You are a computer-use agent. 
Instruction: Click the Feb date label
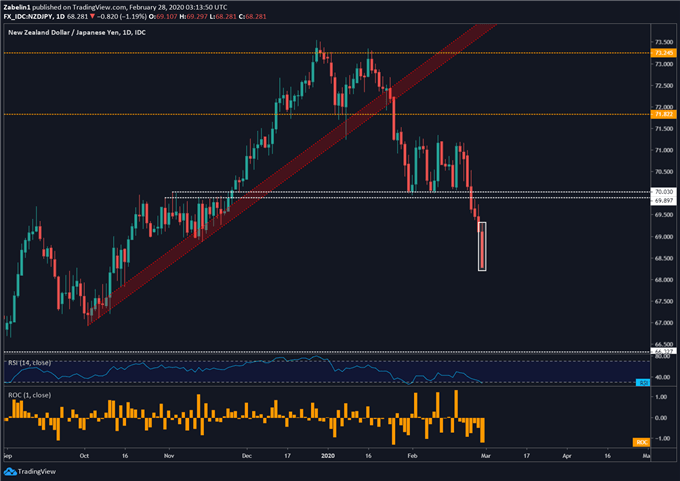(412, 455)
